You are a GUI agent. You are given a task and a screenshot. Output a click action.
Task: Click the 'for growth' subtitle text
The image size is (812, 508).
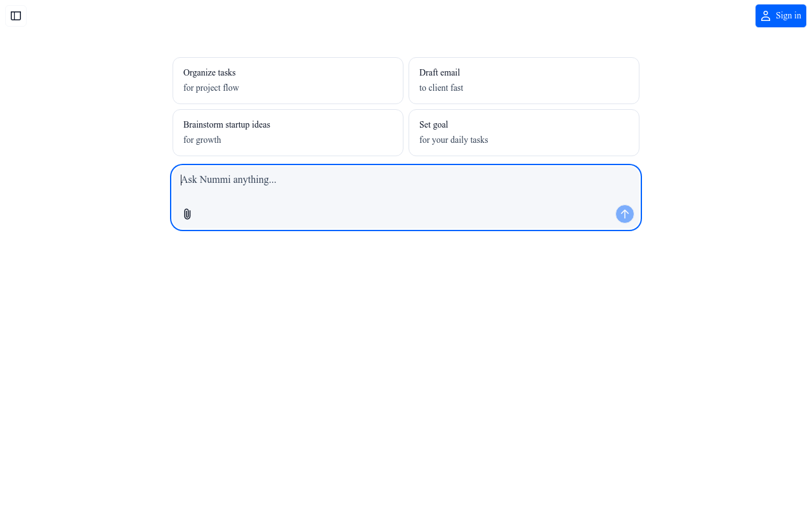point(202,140)
